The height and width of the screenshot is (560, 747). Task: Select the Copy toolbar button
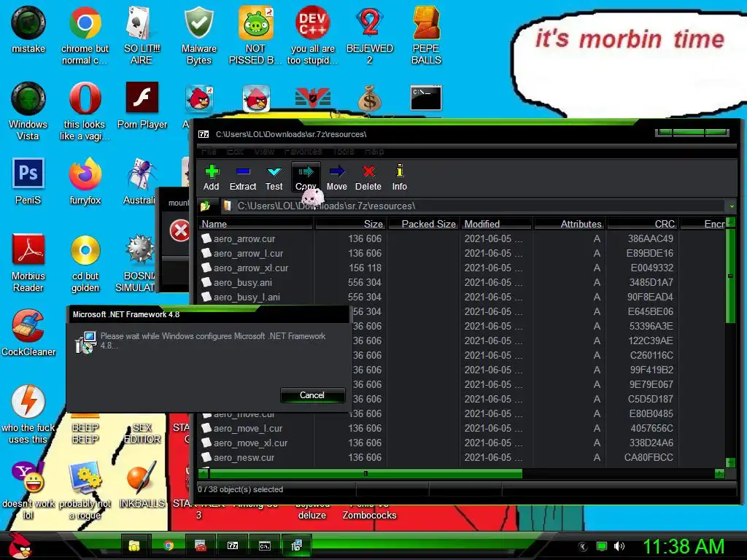(x=306, y=178)
